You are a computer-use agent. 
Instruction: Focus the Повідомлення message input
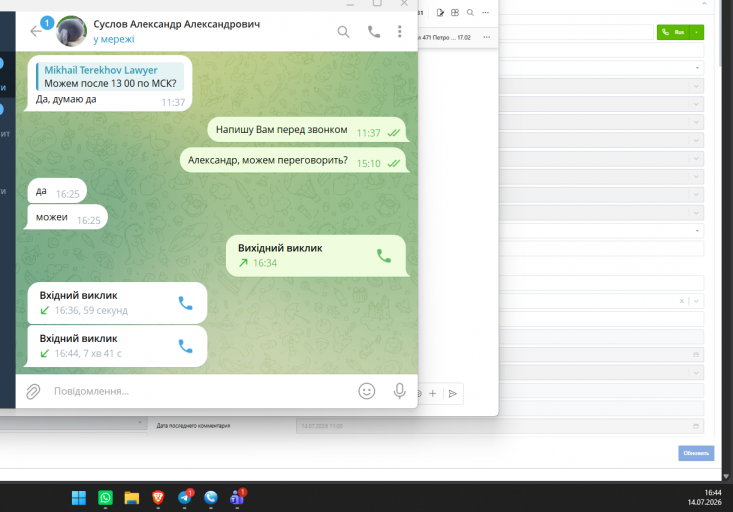(199, 391)
